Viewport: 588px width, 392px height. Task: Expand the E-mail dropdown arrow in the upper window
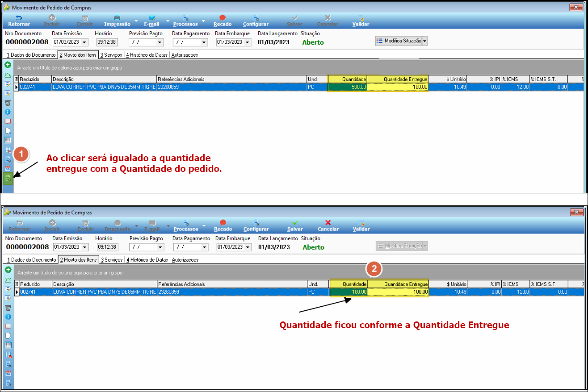[168, 21]
